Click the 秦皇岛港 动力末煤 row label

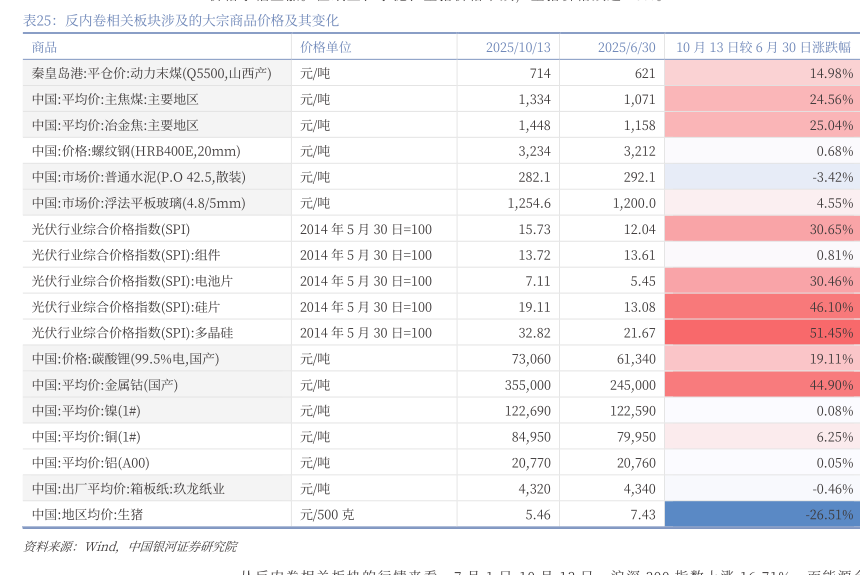(151, 73)
